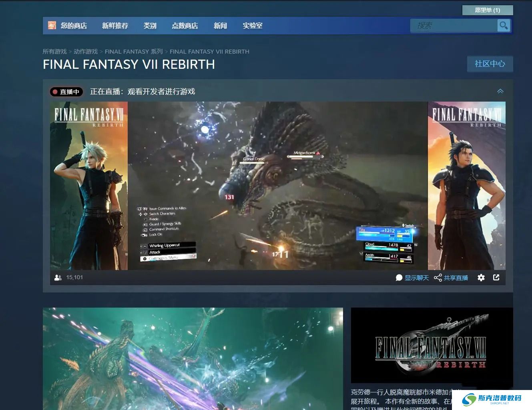
Task: Open broadcast settings gear icon
Action: 481,278
